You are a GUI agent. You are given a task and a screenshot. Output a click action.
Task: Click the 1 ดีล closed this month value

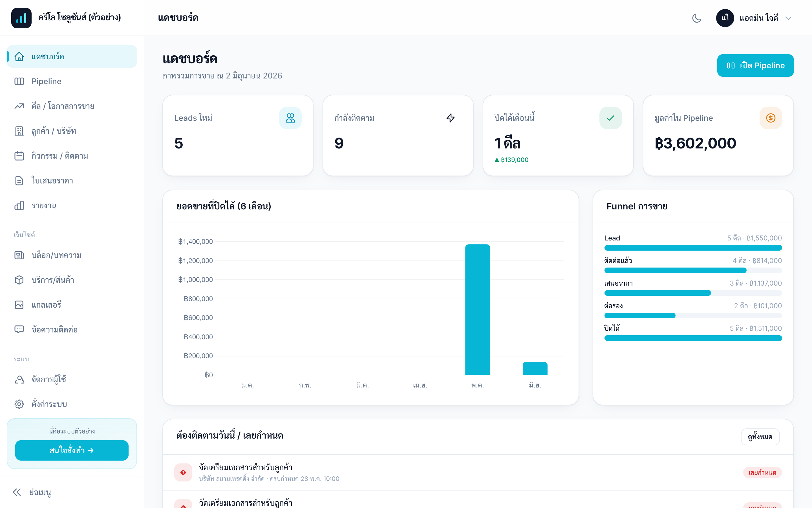click(x=507, y=143)
